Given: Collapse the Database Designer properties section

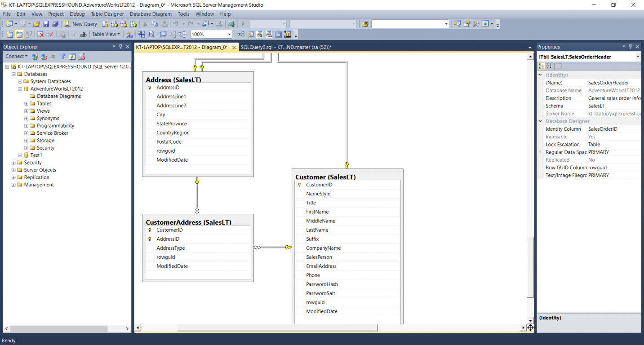Looking at the screenshot, I should click(x=541, y=121).
